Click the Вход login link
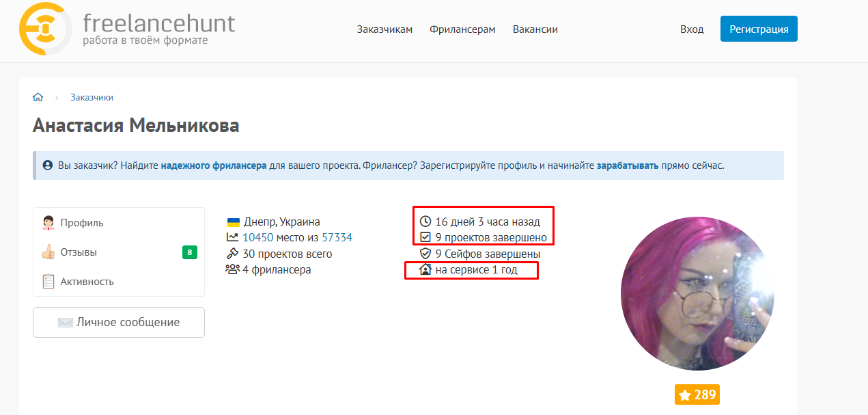 tap(691, 29)
